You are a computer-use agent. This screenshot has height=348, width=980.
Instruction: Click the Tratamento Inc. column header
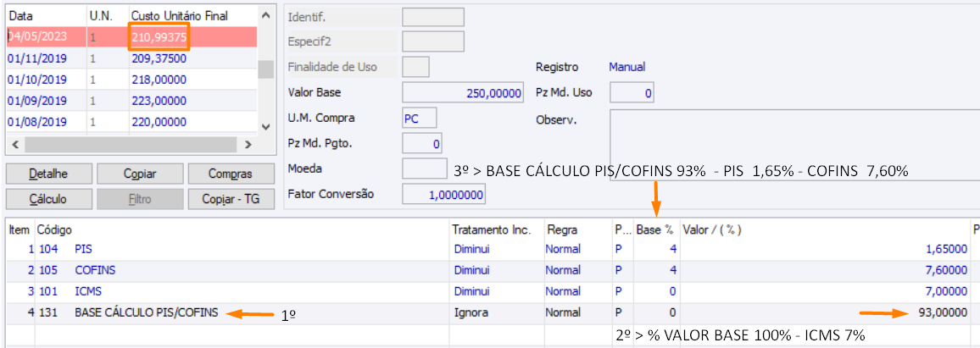pos(491,229)
